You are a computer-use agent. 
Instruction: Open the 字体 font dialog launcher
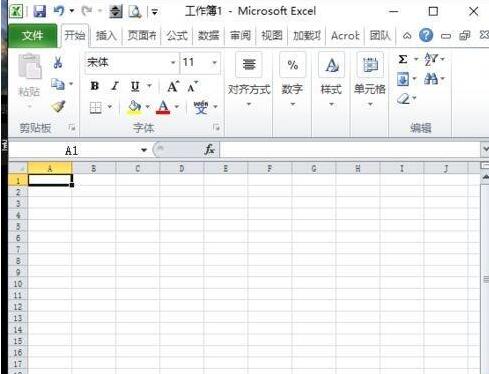click(217, 127)
